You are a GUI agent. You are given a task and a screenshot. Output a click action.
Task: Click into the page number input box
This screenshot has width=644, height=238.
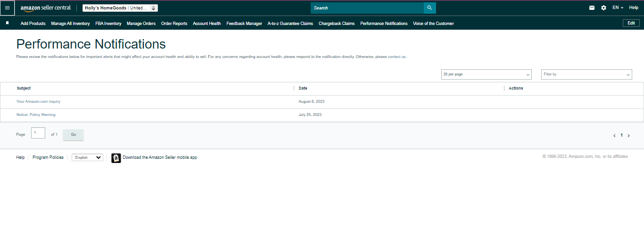pos(38,133)
